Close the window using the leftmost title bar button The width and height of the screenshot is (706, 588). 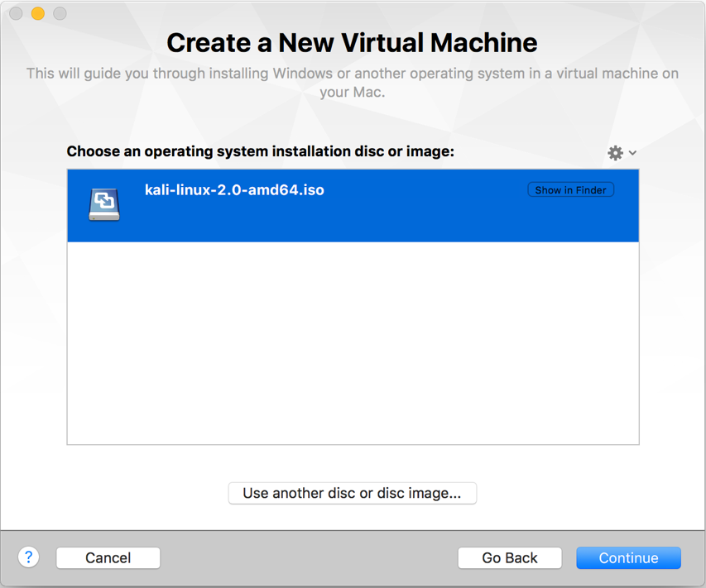17,13
